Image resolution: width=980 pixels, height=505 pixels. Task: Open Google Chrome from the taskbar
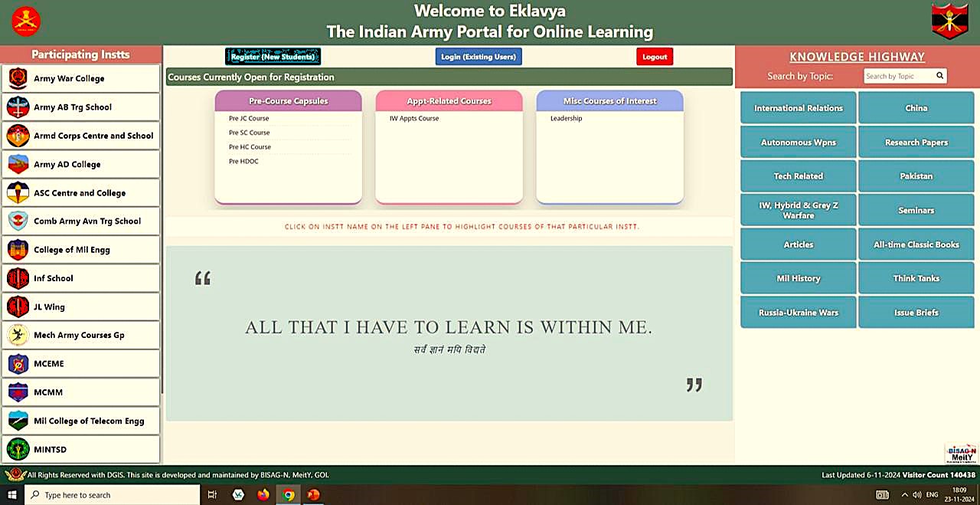click(289, 495)
